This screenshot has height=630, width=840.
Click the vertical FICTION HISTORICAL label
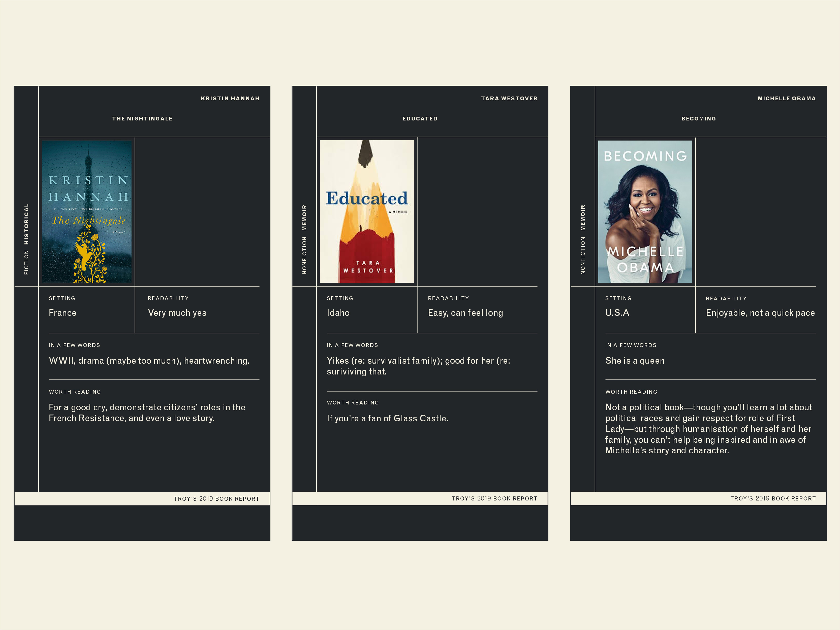[x=26, y=239]
